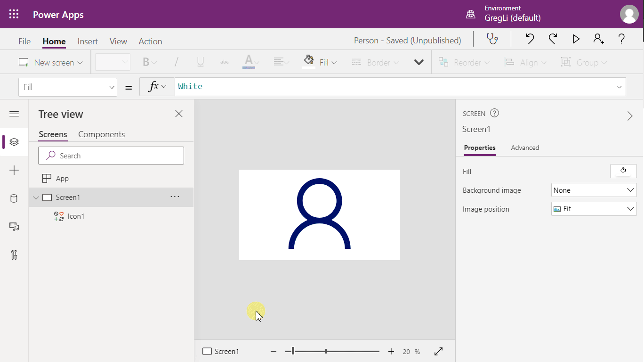Image resolution: width=644 pixels, height=362 pixels.
Task: Preview the app with Play icon
Action: click(576, 39)
